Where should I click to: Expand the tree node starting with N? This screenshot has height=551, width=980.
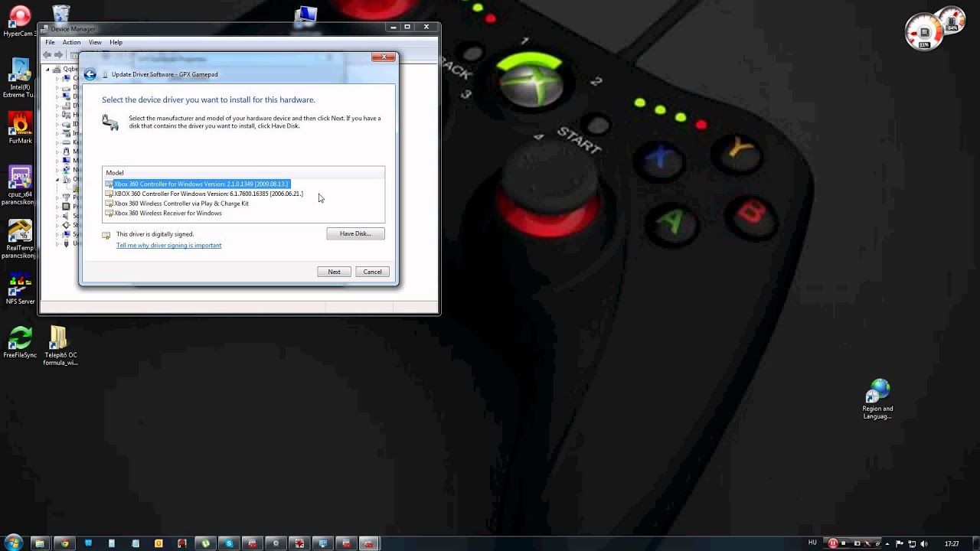click(57, 170)
